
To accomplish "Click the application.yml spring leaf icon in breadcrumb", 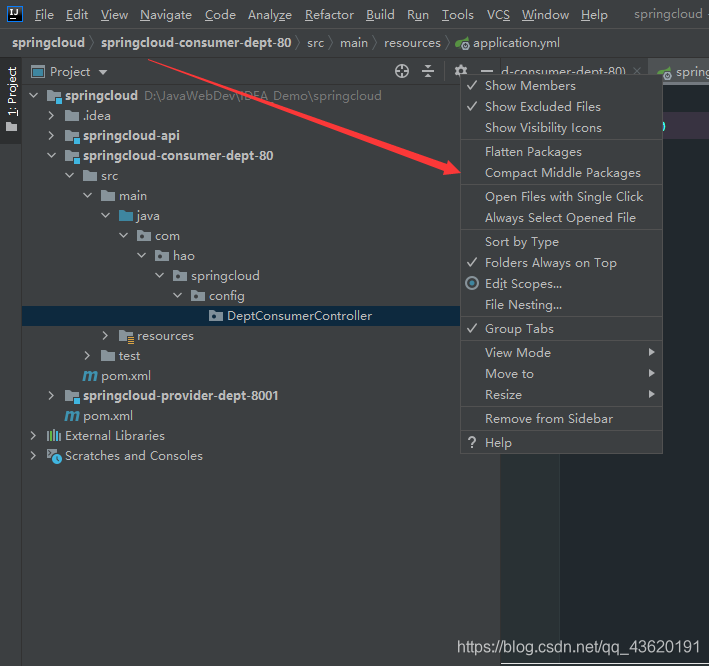I will tap(462, 43).
